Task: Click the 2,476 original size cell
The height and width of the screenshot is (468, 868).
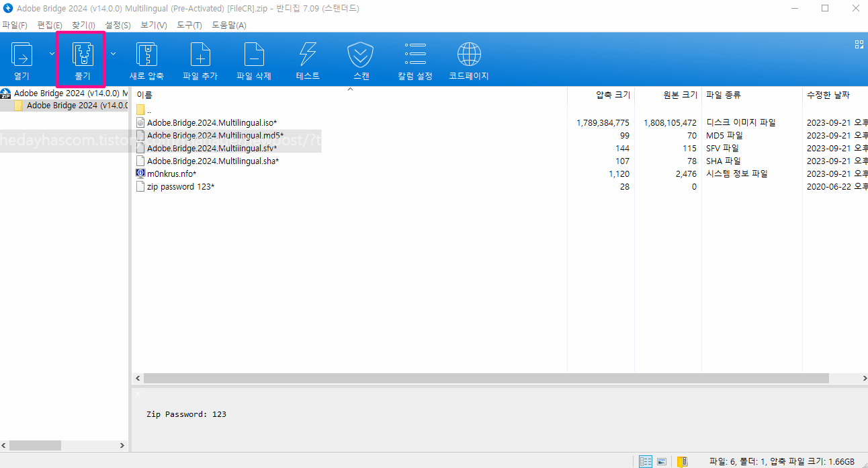Action: (685, 173)
